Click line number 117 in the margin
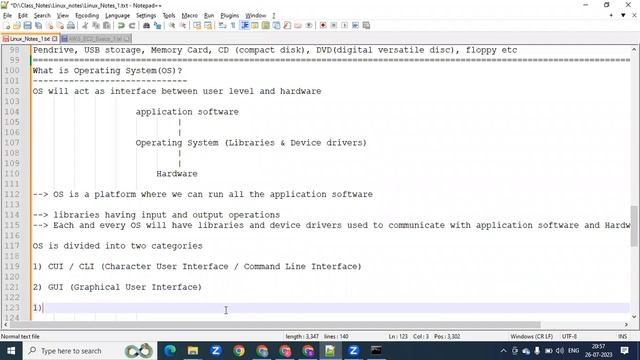This screenshot has height=360, width=640. click(x=12, y=246)
